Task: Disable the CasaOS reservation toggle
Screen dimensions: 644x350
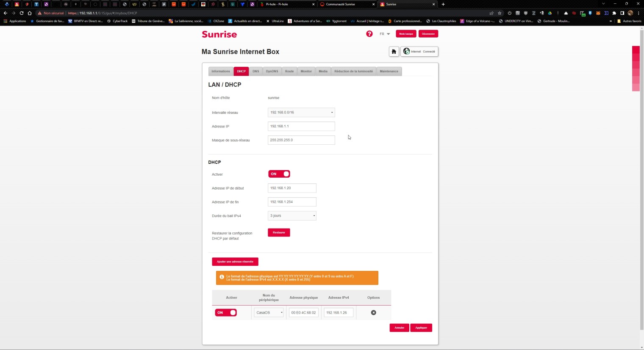Action: (226, 313)
